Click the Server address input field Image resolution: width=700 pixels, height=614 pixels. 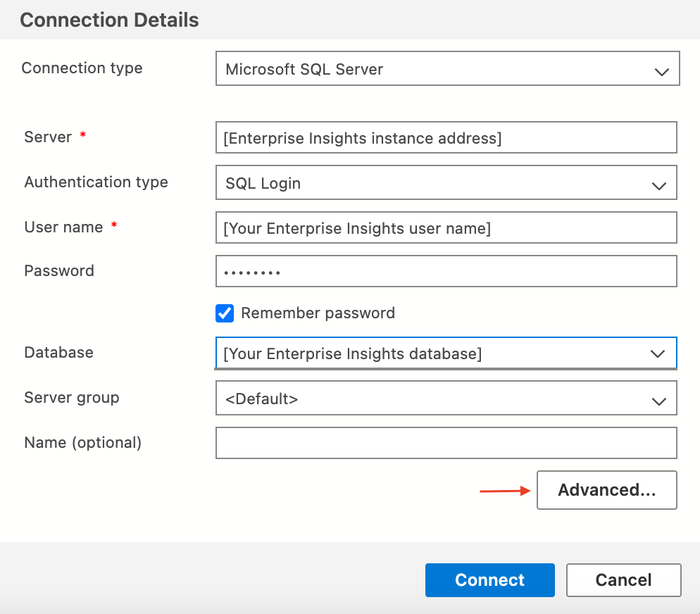446,137
